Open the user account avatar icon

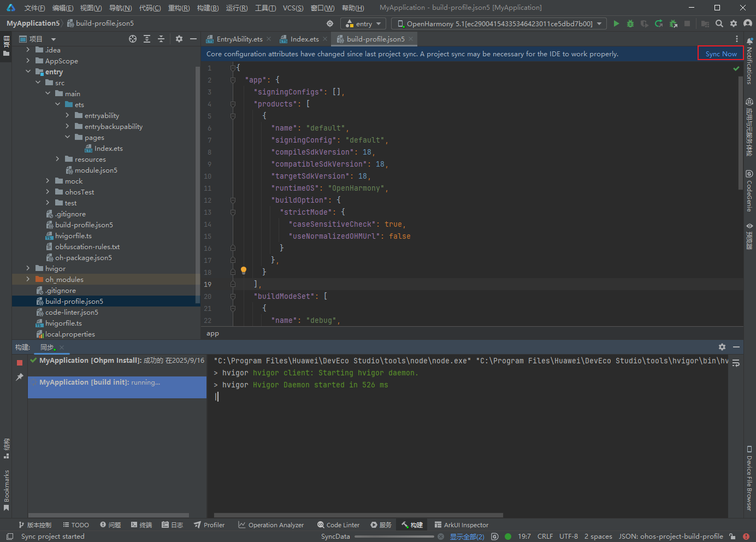[x=748, y=23]
